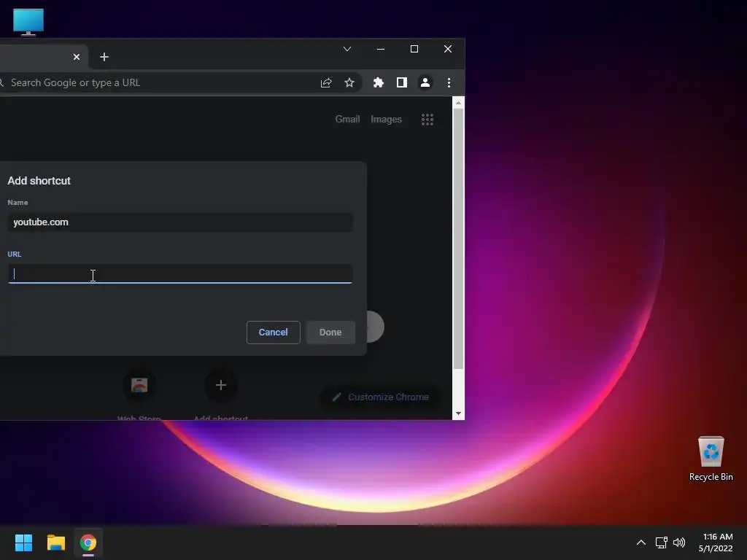The width and height of the screenshot is (747, 560).
Task: Open Chrome's three-dot menu
Action: pyautogui.click(x=449, y=83)
